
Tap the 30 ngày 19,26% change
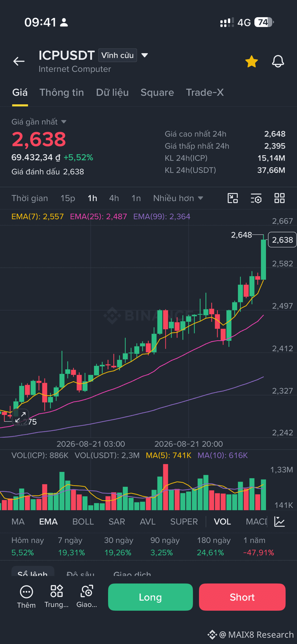point(118,546)
